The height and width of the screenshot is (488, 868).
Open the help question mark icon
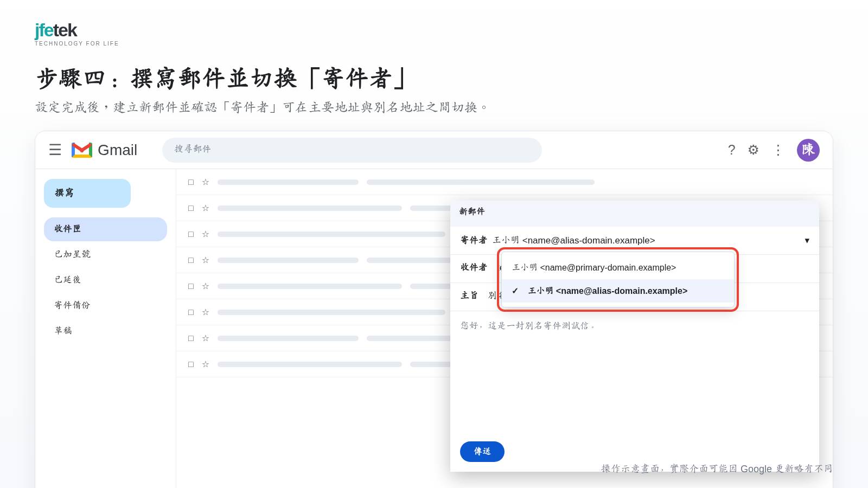pos(731,150)
